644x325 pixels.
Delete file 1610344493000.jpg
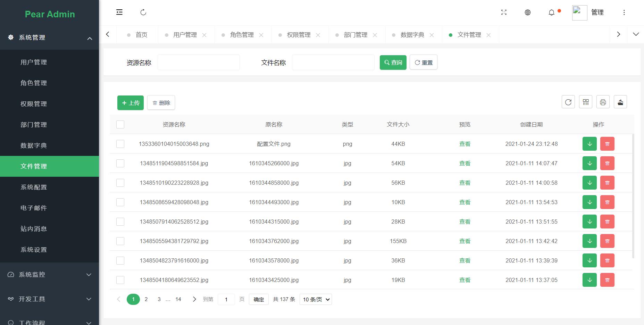607,202
